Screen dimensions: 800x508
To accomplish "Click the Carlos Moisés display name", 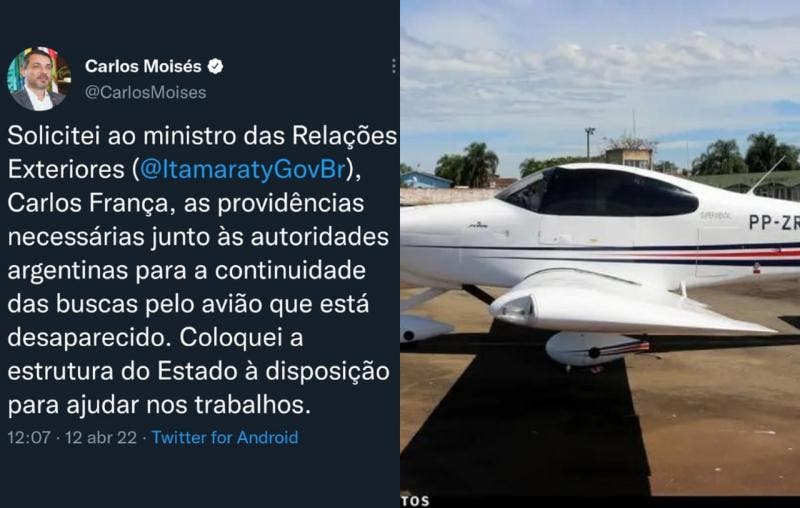I will tap(143, 66).
